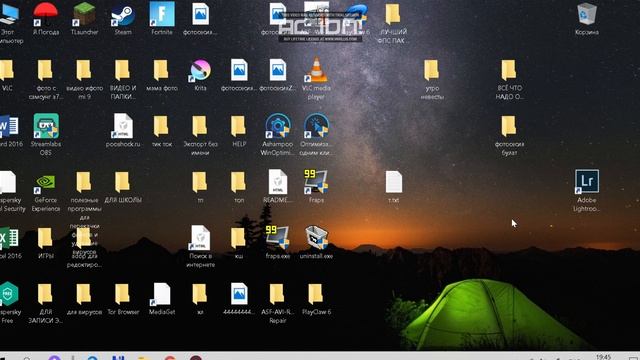The width and height of the screenshot is (640, 360).
Task: Open the Корзина recycle bin
Action: tap(587, 15)
